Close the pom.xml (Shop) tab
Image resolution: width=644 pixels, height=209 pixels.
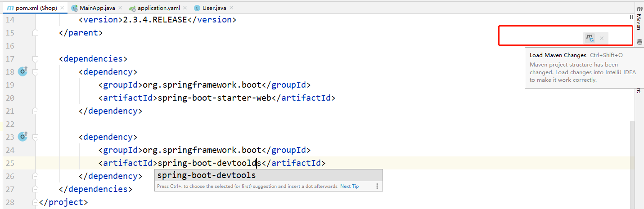tap(62, 8)
